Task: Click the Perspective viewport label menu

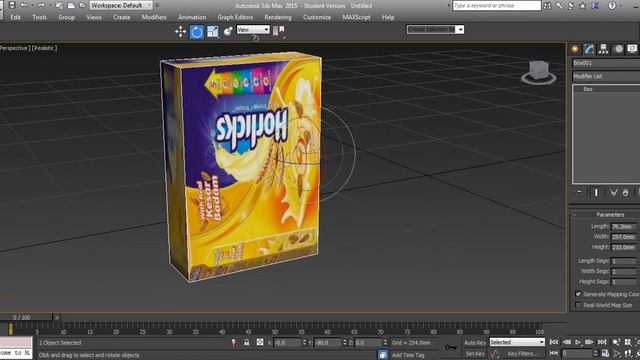Action: coord(14,48)
